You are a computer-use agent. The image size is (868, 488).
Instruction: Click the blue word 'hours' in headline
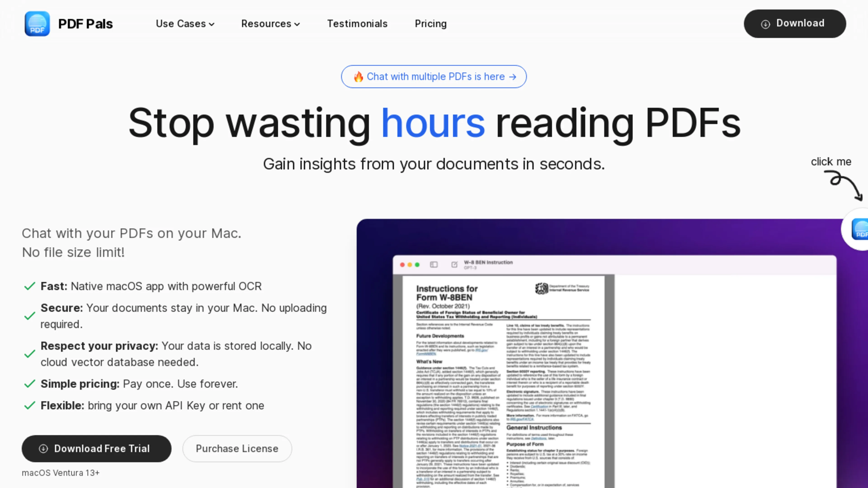pos(433,123)
